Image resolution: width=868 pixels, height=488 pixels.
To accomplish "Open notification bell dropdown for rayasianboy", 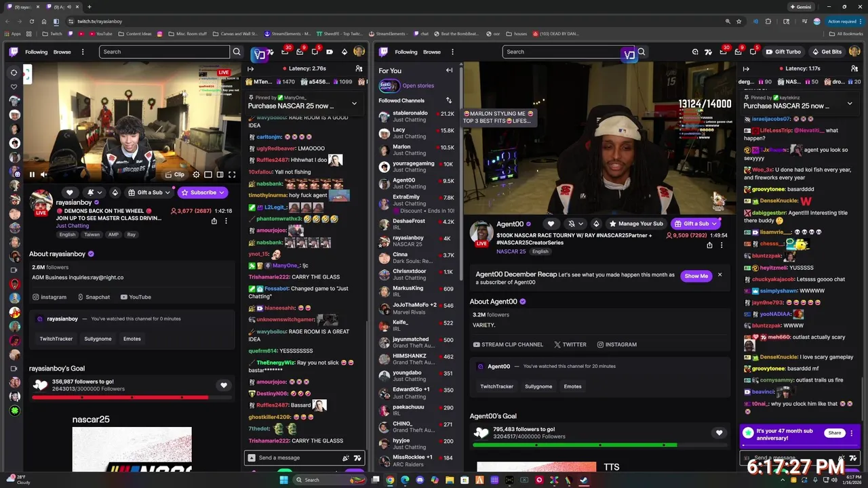I will (94, 192).
